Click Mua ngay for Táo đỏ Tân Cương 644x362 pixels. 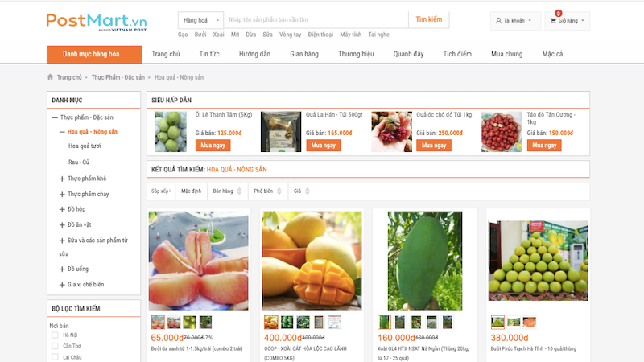click(x=544, y=146)
